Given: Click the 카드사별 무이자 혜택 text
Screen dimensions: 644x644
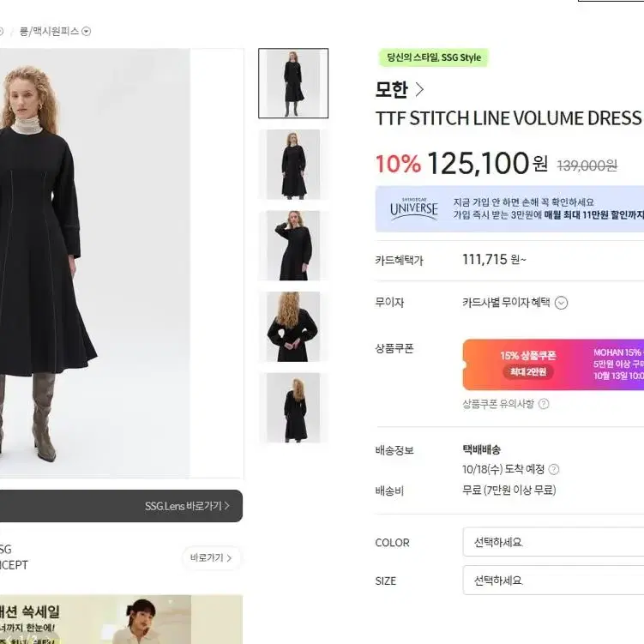Looking at the screenshot, I should click(506, 303).
